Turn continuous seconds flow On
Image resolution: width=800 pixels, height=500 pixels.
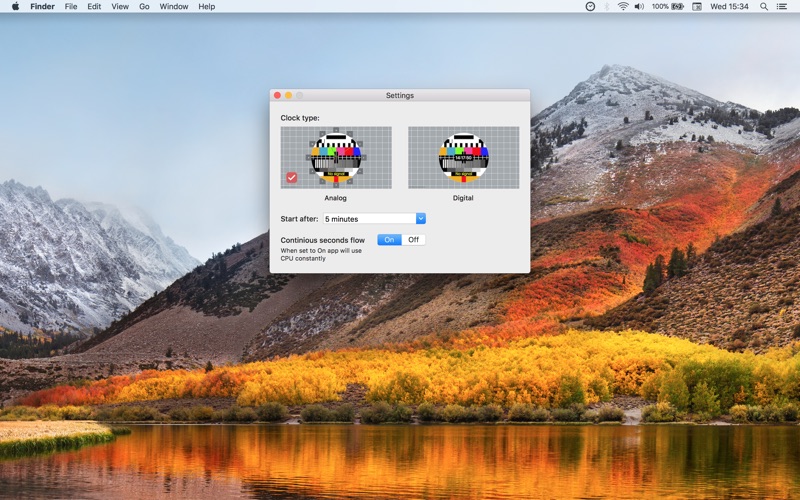[x=389, y=240]
